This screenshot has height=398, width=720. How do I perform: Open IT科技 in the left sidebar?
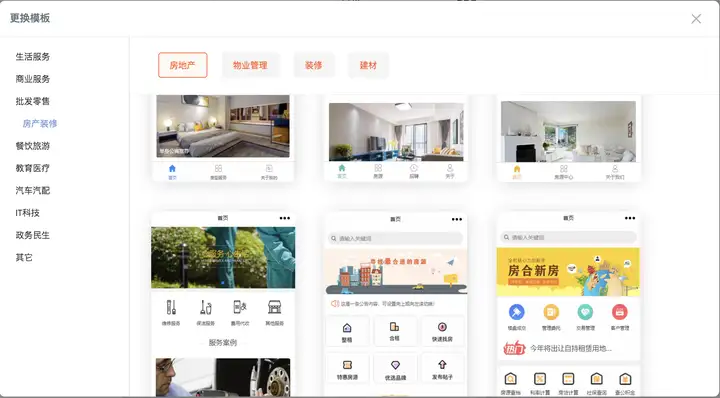(x=28, y=213)
